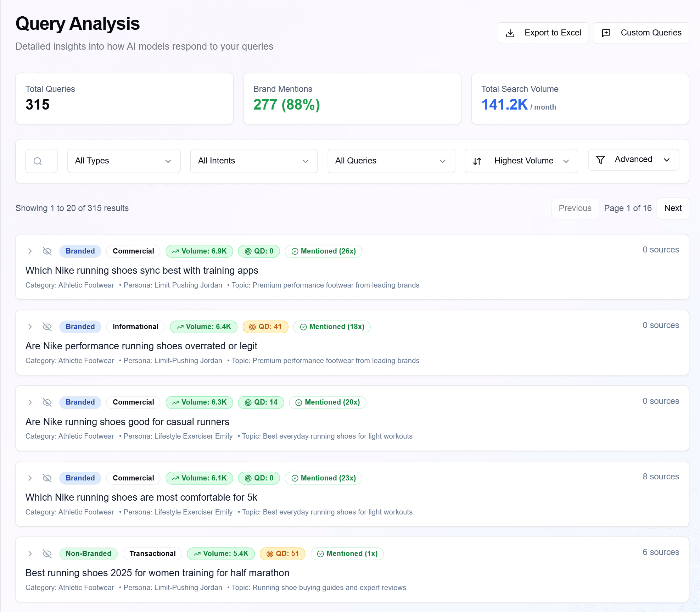Click the QD: 41 target badge
This screenshot has width=700, height=612.
tap(265, 327)
